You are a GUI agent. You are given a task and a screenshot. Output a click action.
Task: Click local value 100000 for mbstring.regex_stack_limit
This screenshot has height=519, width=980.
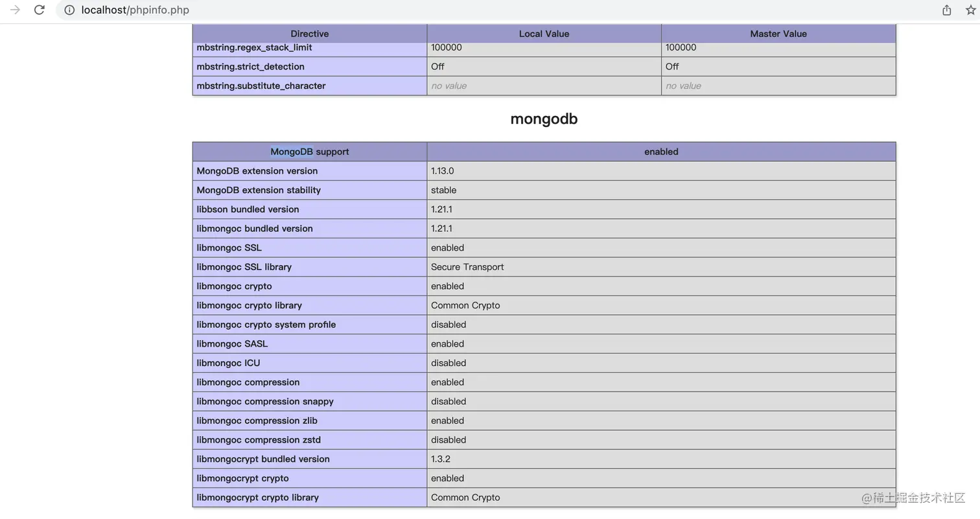447,47
